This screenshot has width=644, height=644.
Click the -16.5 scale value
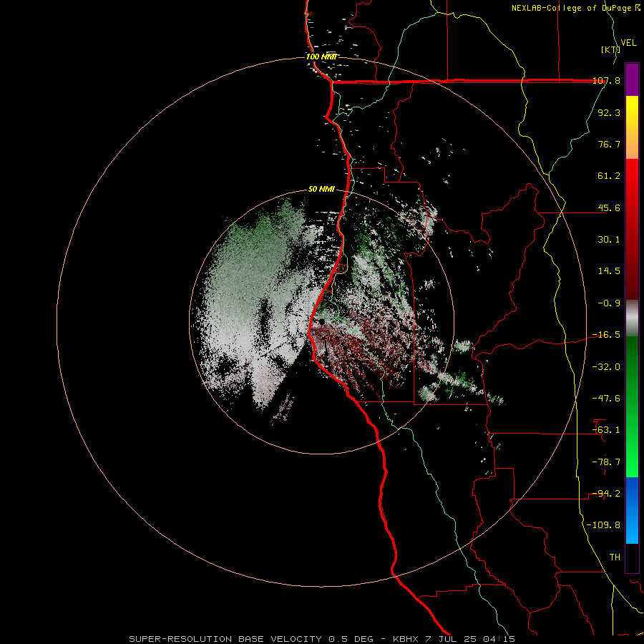click(x=606, y=335)
